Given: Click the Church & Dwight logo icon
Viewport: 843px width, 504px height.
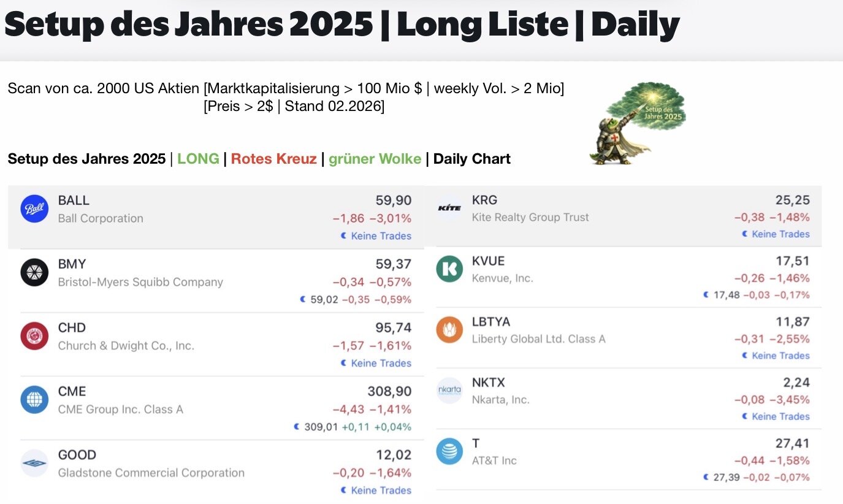Looking at the screenshot, I should (34, 336).
